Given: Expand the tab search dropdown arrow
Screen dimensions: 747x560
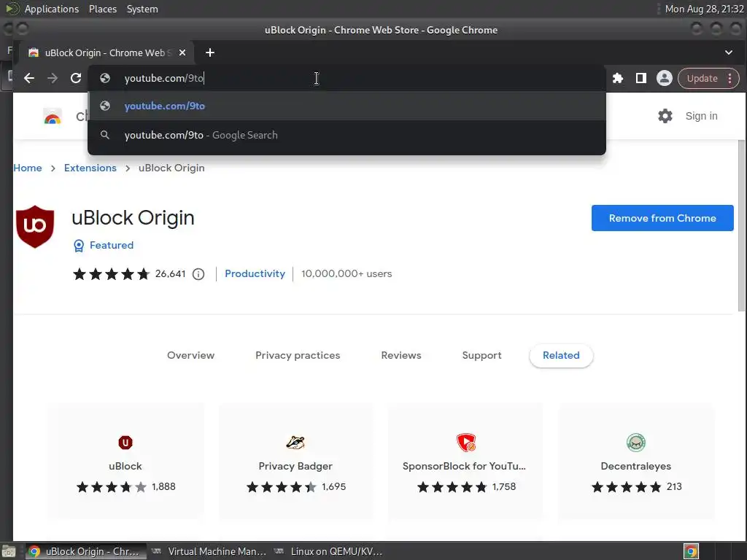Looking at the screenshot, I should click(729, 52).
